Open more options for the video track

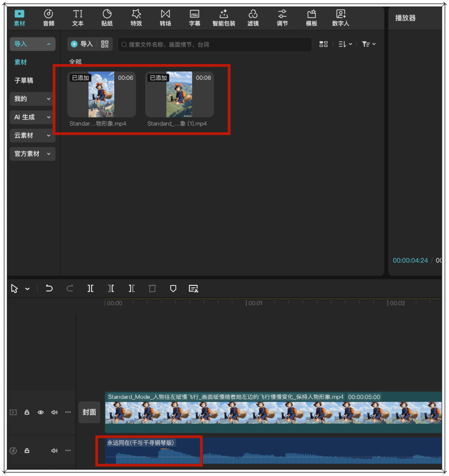pyautogui.click(x=68, y=412)
